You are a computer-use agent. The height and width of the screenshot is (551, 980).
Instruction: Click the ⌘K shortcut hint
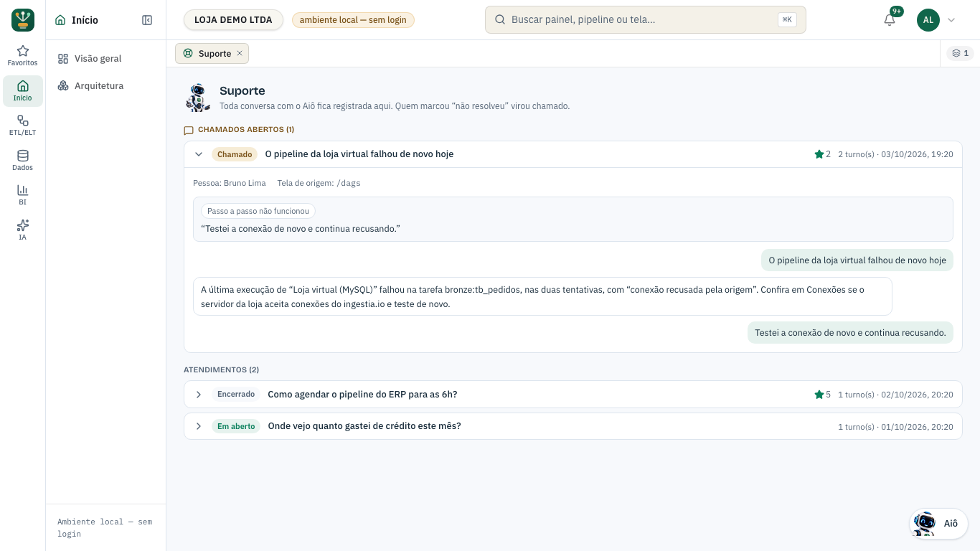pos(787,20)
